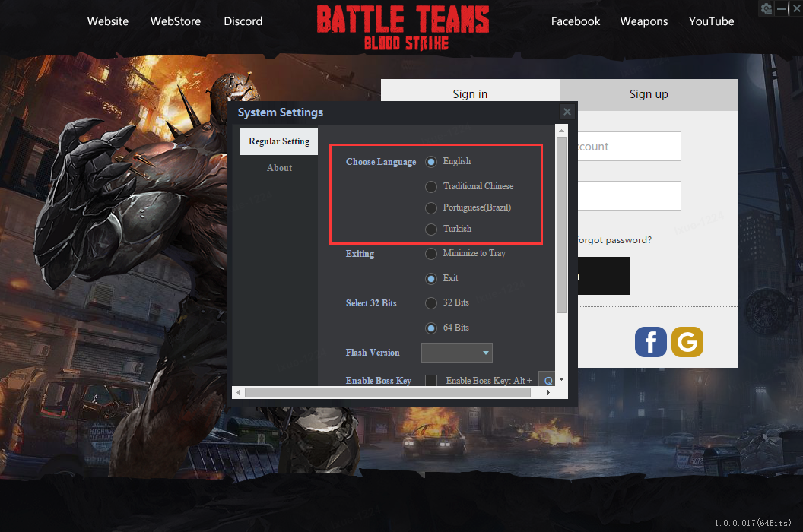Select the English language radio button
Screen dimensions: 803x532
pyautogui.click(x=430, y=161)
